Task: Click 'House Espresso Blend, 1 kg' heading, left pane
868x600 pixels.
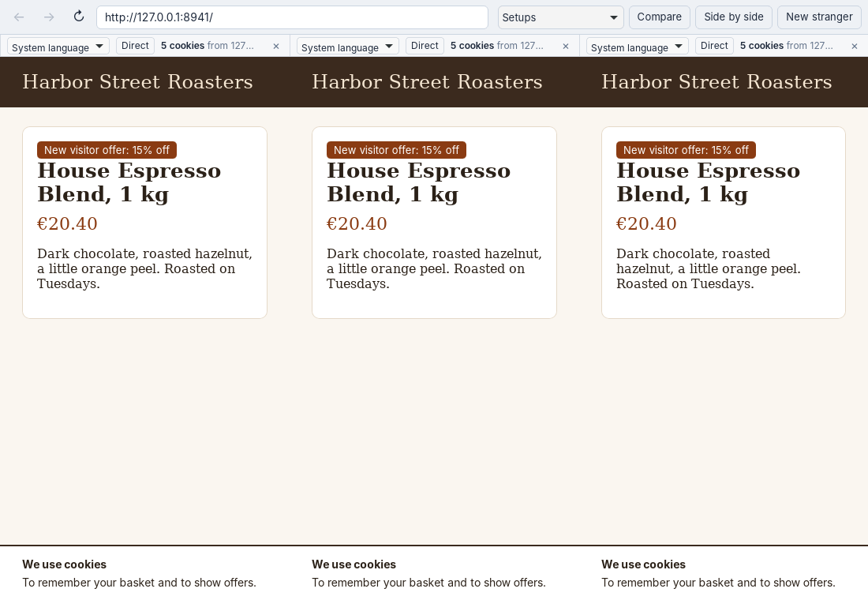Action: [x=129, y=182]
